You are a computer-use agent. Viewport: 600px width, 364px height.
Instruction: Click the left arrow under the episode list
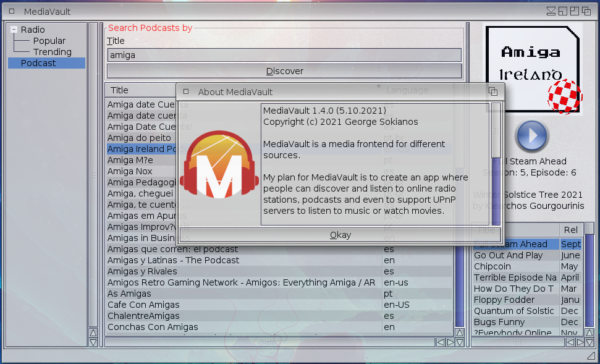pos(570,342)
